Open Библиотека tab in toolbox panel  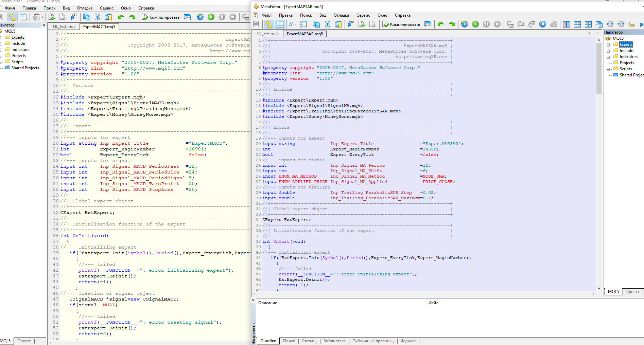[x=334, y=341]
